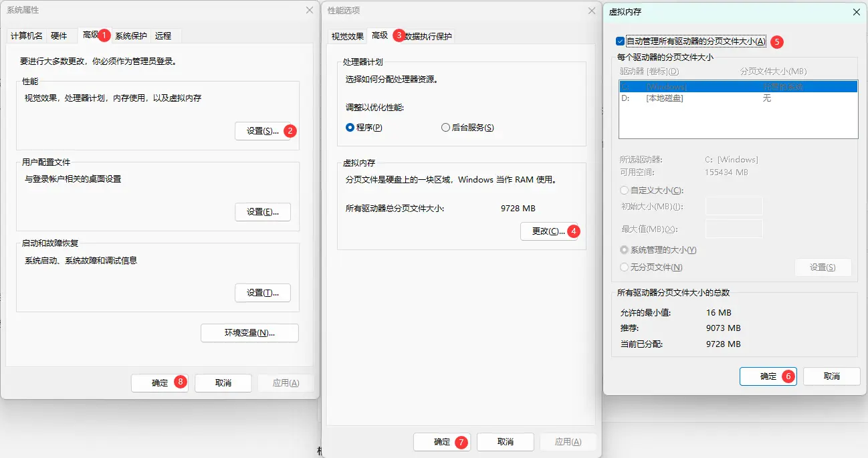Close the 性能选项 dialog window

(x=591, y=11)
